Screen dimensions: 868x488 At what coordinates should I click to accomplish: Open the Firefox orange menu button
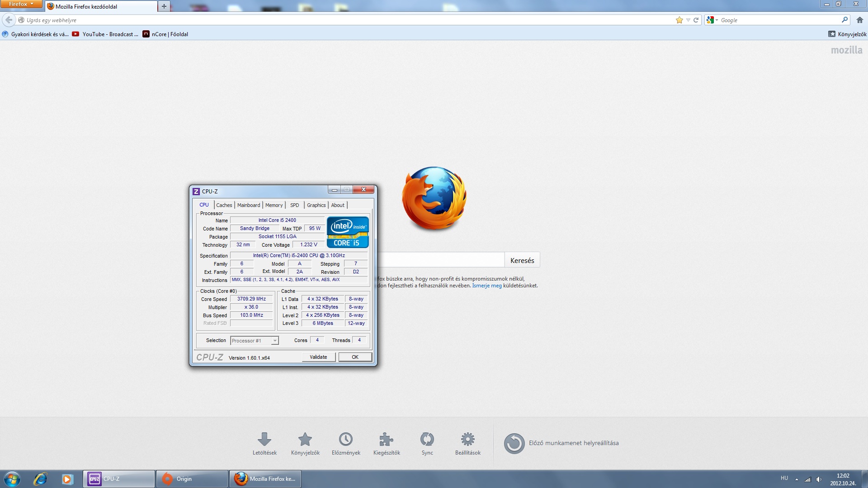click(21, 4)
